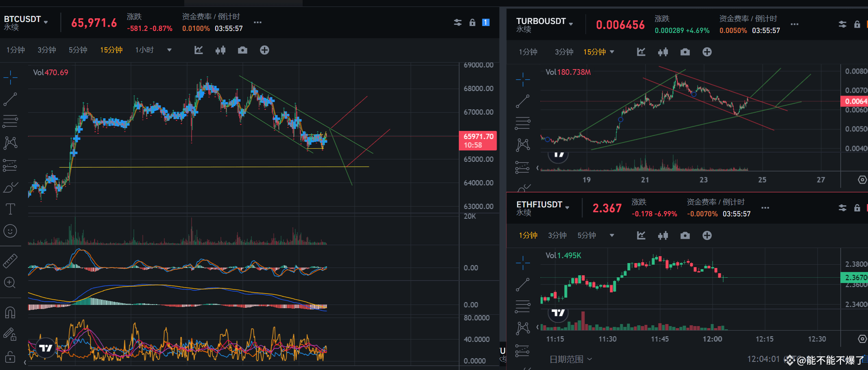Image resolution: width=868 pixels, height=370 pixels.
Task: Open indicators button in ETHFIUSDT toolbar
Action: (x=641, y=235)
